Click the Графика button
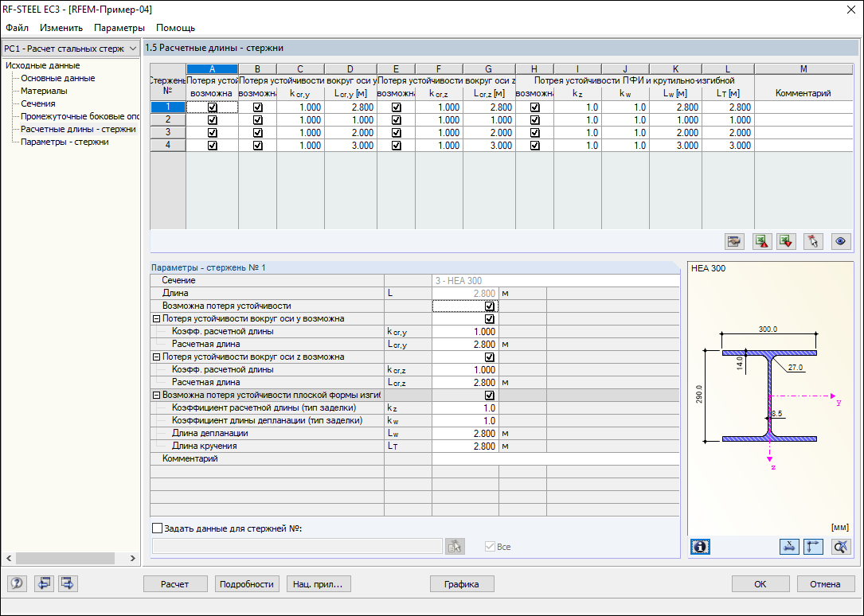864x616 pixels. point(462,584)
